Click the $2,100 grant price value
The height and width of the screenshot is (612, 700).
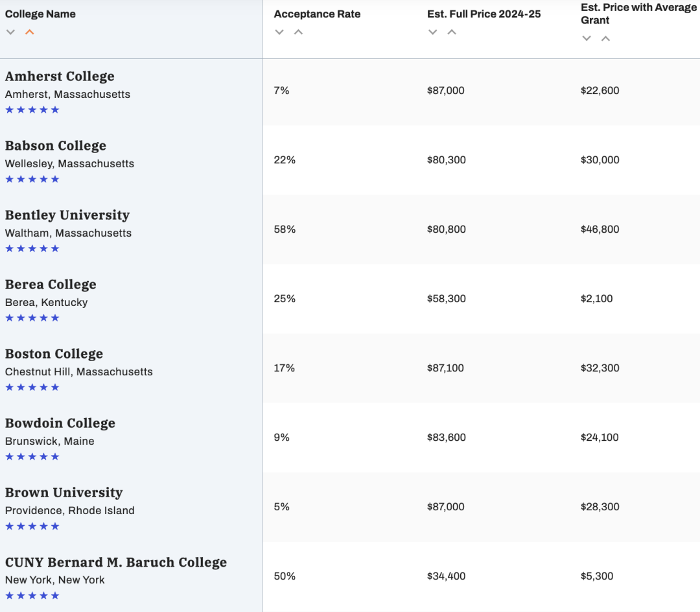click(597, 299)
